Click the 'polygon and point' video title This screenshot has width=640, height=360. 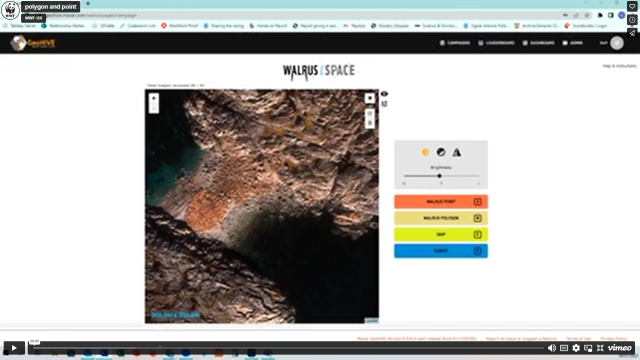coord(51,7)
